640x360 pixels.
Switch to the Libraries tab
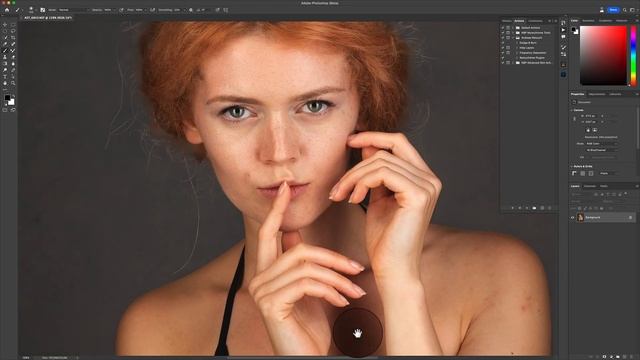pyautogui.click(x=615, y=94)
